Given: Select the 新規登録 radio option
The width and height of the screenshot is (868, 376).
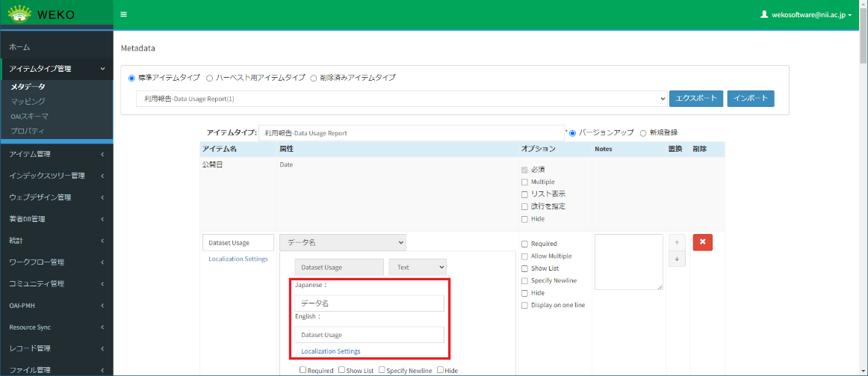Looking at the screenshot, I should 643,133.
